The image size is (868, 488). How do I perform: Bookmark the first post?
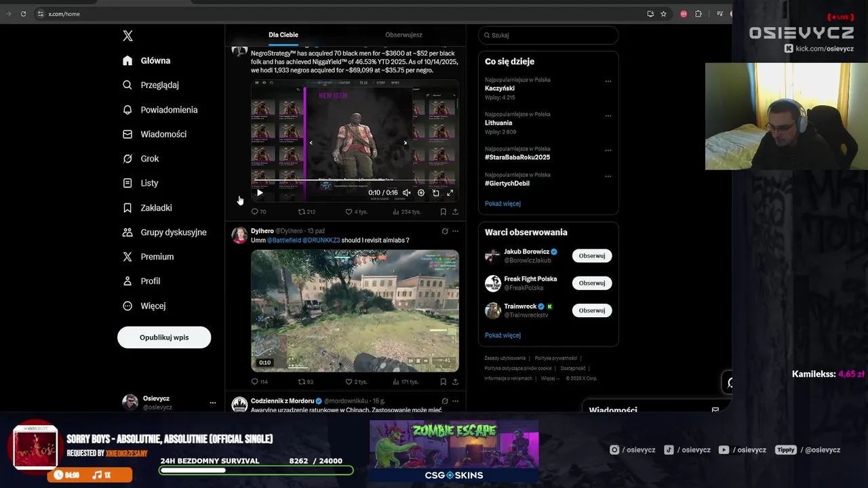coord(443,211)
